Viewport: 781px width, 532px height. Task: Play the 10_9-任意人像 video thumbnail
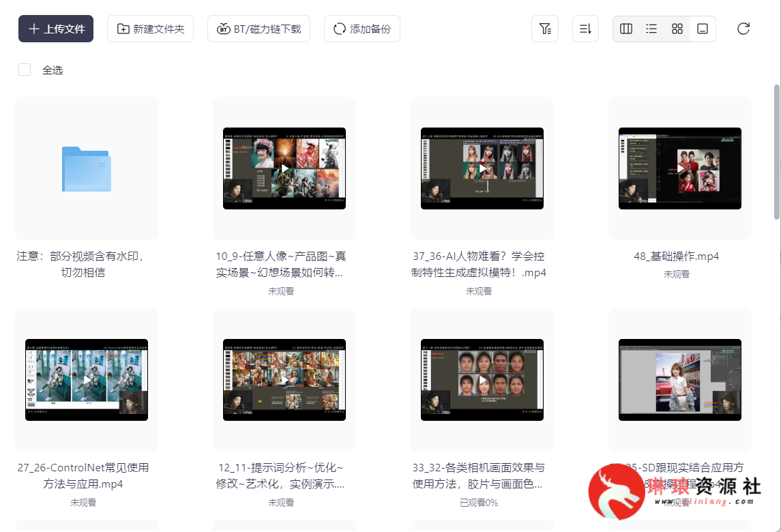[284, 168]
